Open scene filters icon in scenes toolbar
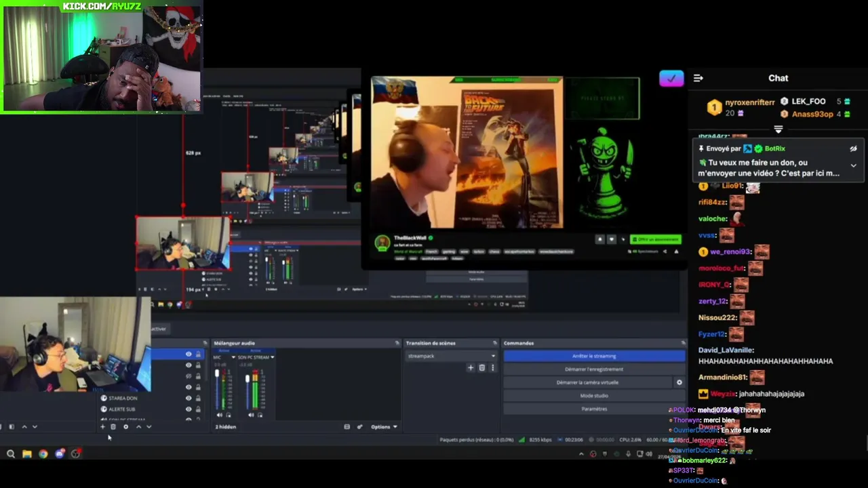Image resolution: width=868 pixels, height=488 pixels. [12, 427]
